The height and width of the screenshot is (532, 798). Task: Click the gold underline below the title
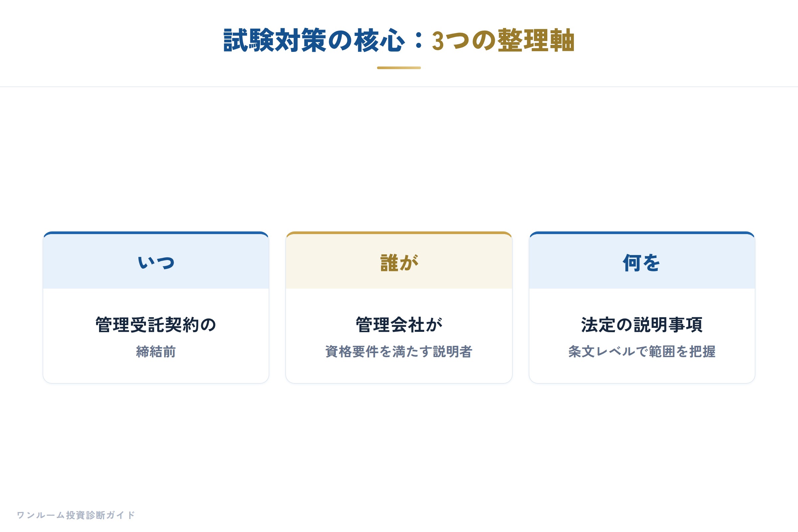(399, 68)
